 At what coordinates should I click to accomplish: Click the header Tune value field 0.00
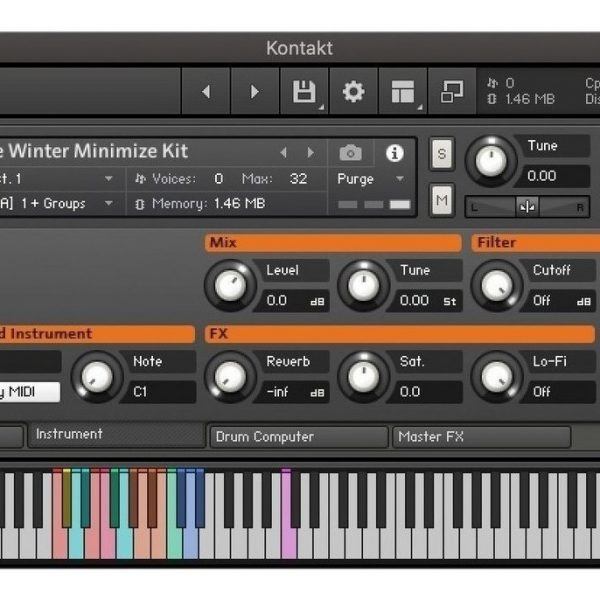(x=554, y=176)
